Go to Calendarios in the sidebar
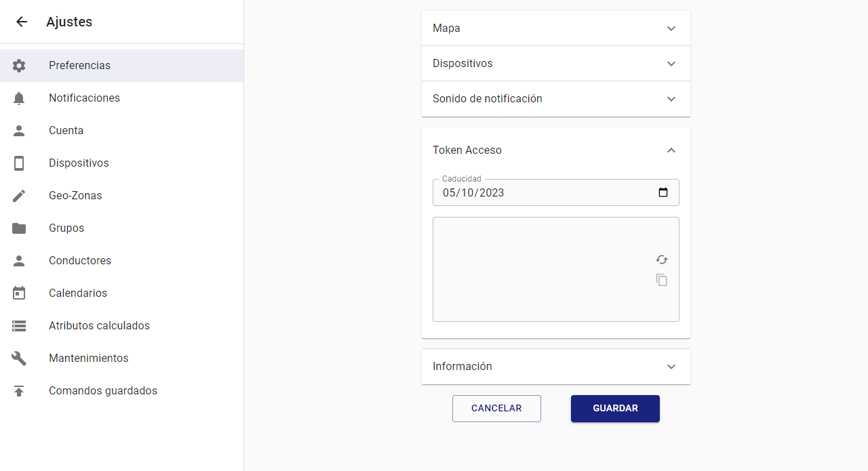Screen dimensions: 868x471 [x=122, y=293]
